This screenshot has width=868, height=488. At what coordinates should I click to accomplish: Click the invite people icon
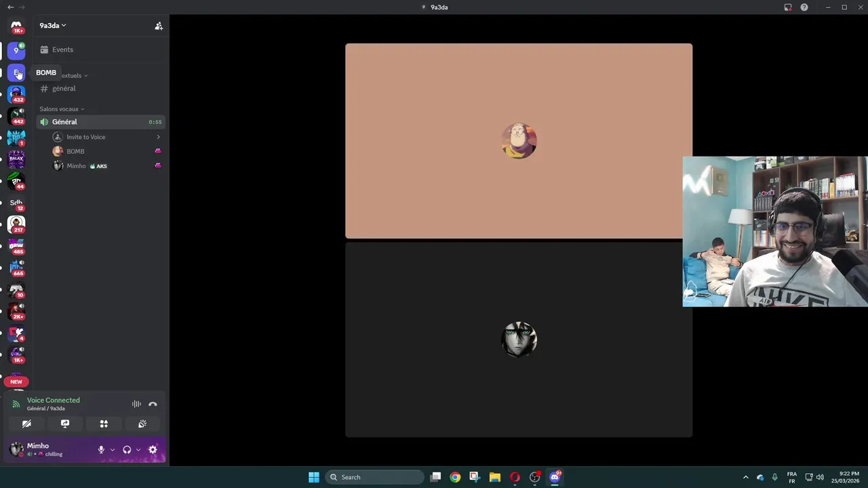159,26
